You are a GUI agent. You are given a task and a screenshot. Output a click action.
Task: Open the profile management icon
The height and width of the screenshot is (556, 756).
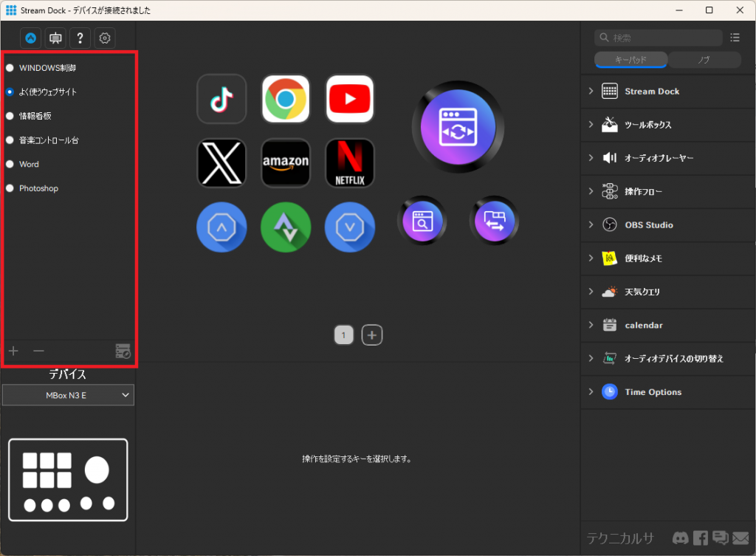[x=123, y=351]
